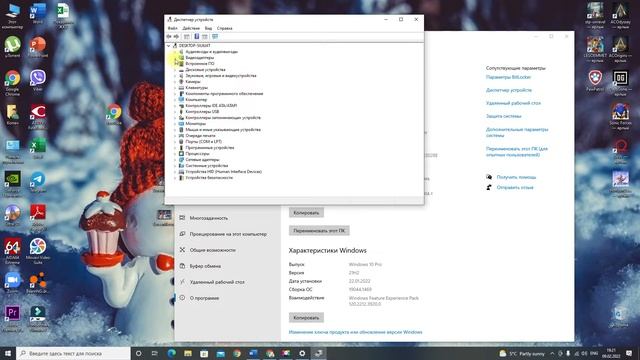The image size is (640, 360).
Task: Select Устройства HID (Human Interface Devices) row
Action: pos(223,172)
